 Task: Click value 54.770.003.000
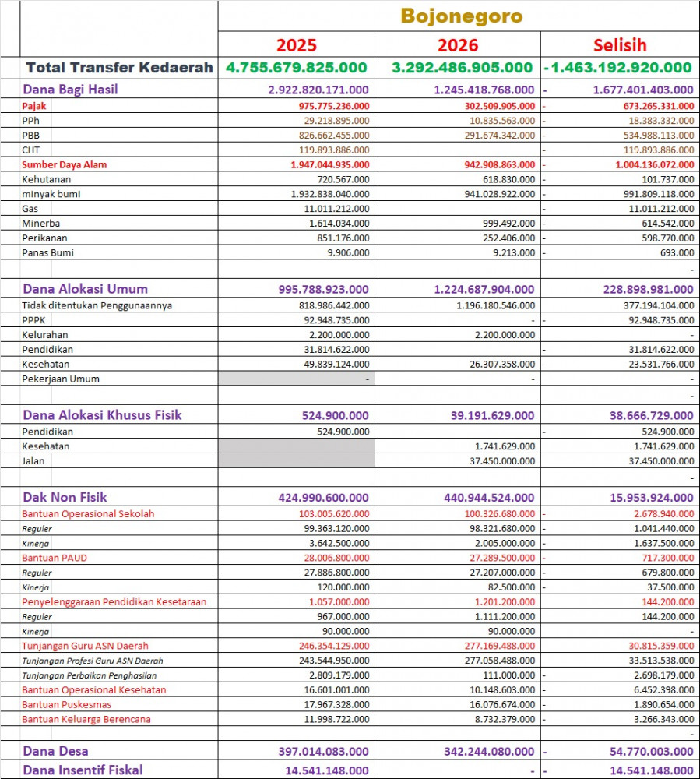point(652,752)
